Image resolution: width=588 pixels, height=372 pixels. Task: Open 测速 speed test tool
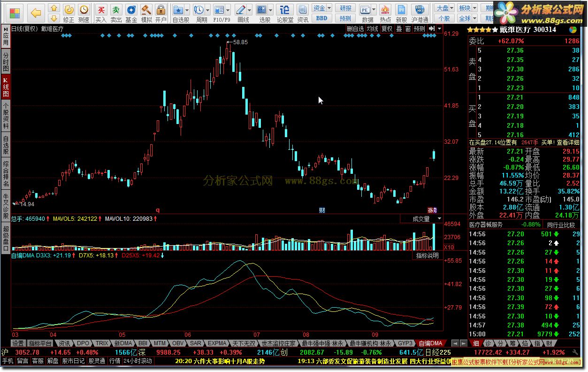(x=84, y=13)
